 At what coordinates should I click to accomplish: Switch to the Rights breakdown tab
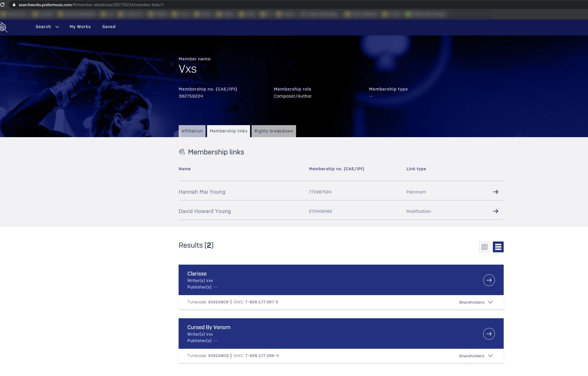pyautogui.click(x=274, y=131)
